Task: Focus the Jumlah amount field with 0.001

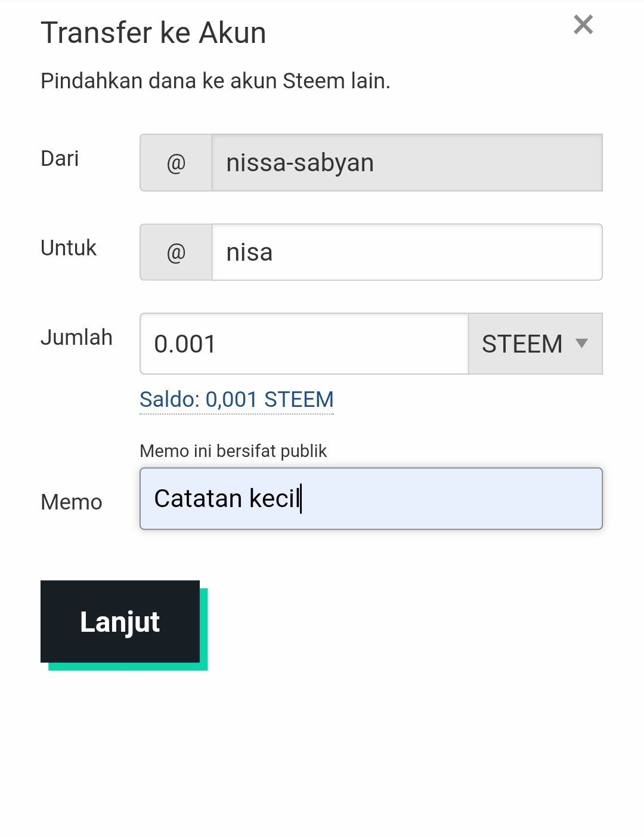Action: tap(304, 344)
